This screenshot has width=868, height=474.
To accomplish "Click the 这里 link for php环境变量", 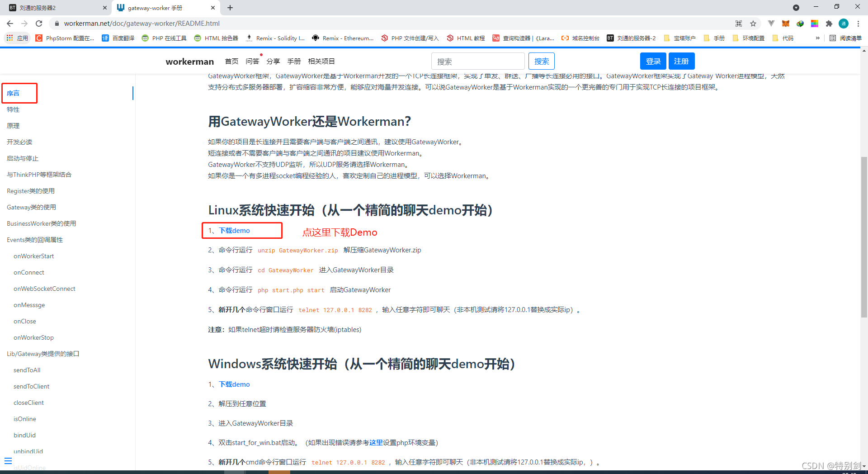I will coord(376,443).
